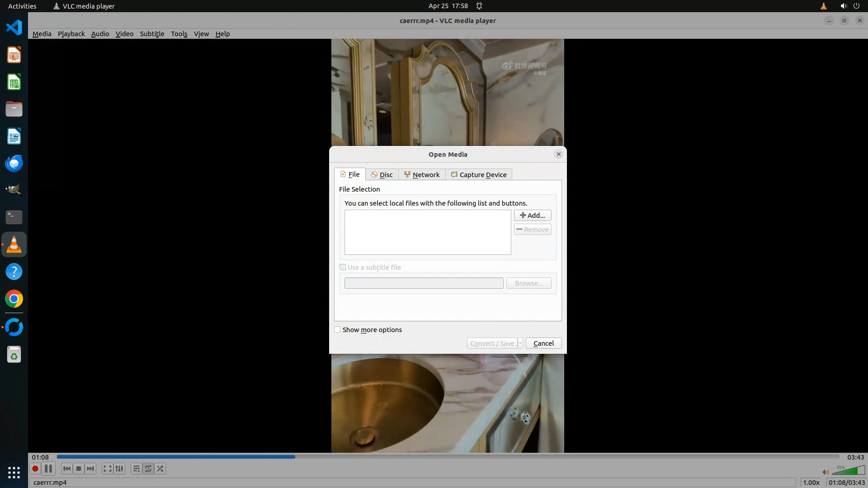Click the red Record button
The height and width of the screenshot is (488, 868).
(x=35, y=469)
